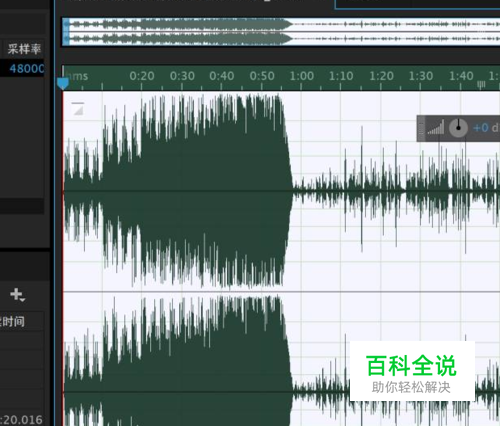Screen dimensions: 500x426
Task: Click the 1:40 mark on time ruler
Action: tap(461, 76)
